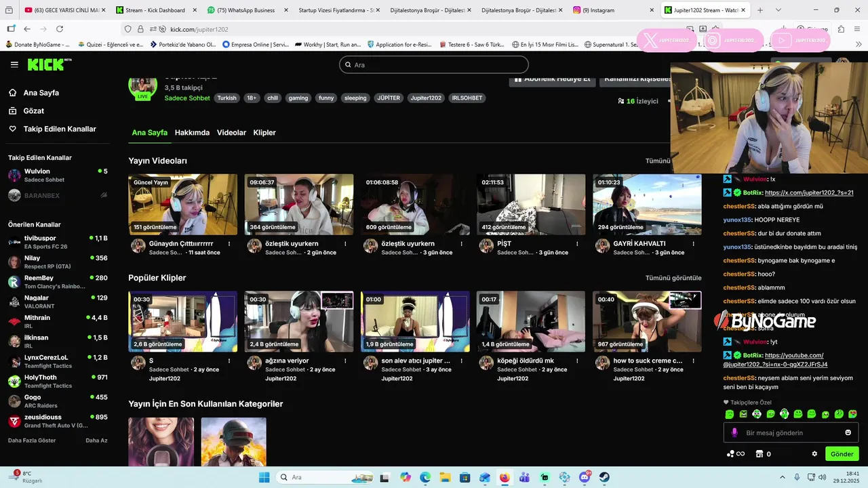Send message with Gönder button
Screen dimensions: 868x488
(x=842, y=454)
